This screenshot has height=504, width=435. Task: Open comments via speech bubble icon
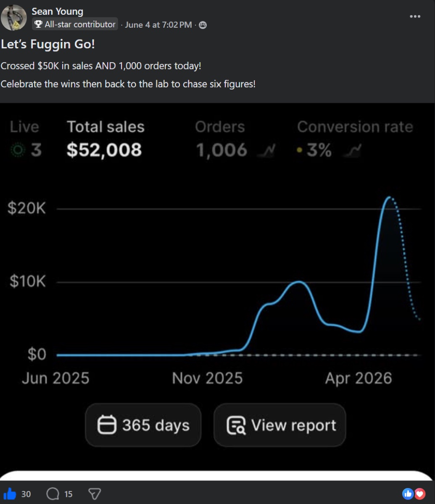pyautogui.click(x=53, y=493)
